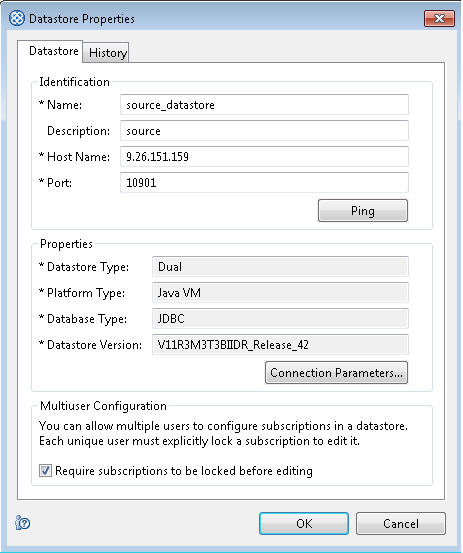Screen dimensions: 463x553
Task: Focus the Port field showing 10901
Action: pyautogui.click(x=264, y=183)
